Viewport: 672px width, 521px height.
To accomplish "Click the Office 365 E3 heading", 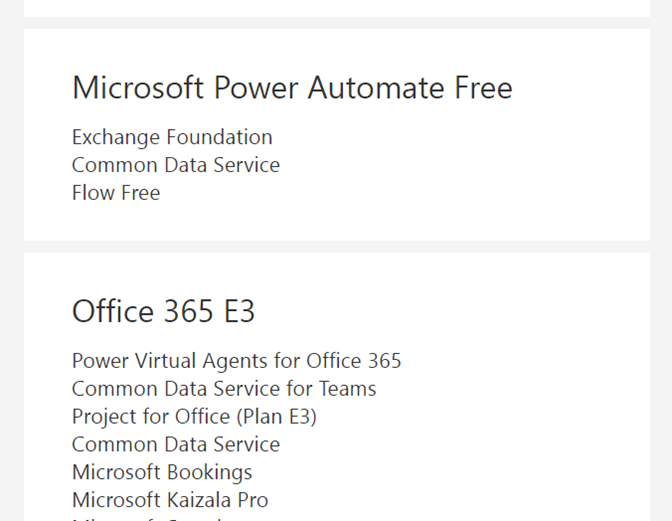I will pyautogui.click(x=164, y=311).
